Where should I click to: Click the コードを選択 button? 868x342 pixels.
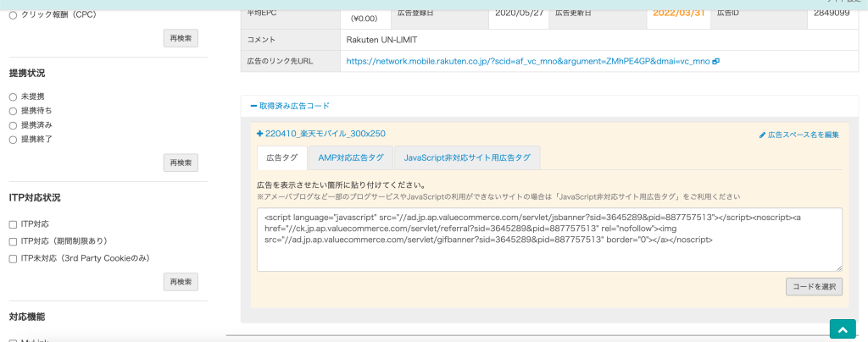click(815, 287)
